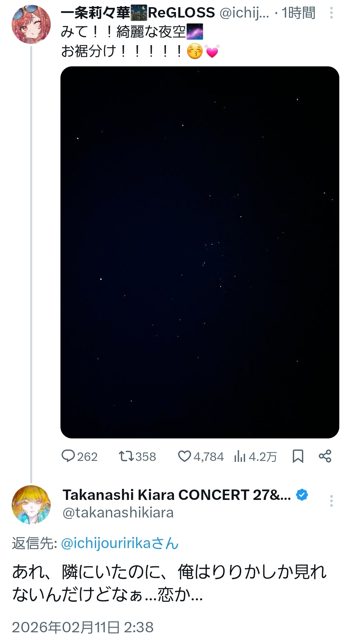Viewport: 351px width, 644px height.
Task: Repost the night sky tweet
Action: coord(126,456)
